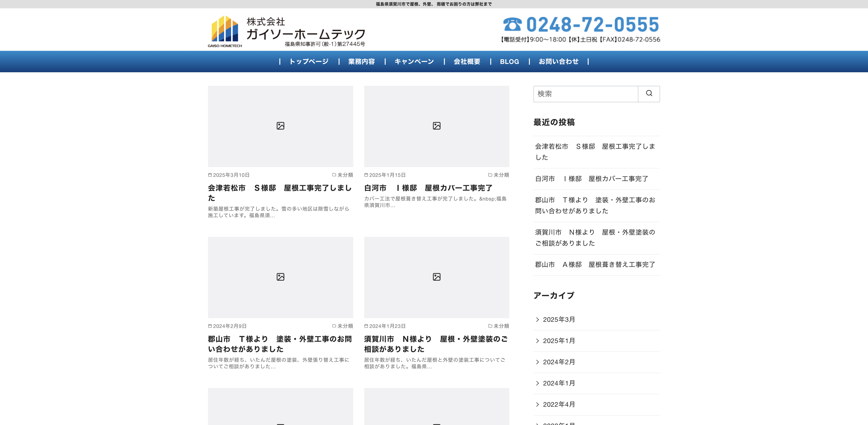Click chevron beside 2025年3月 archive
This screenshot has width=868, height=425.
538,320
